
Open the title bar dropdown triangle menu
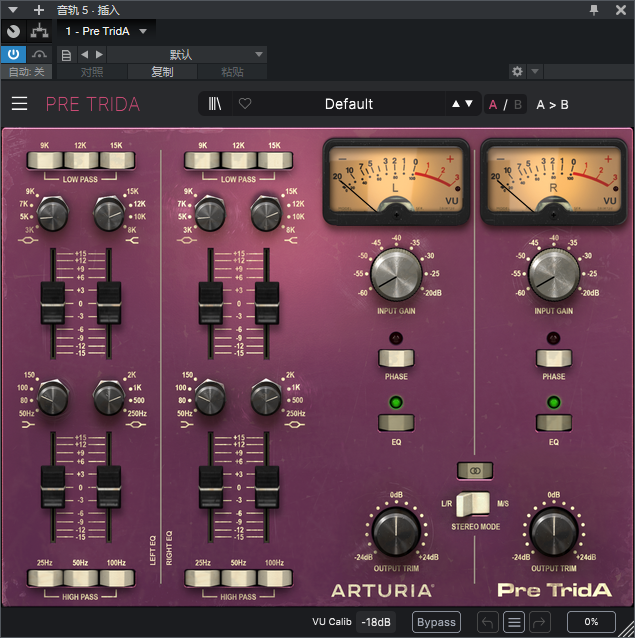point(13,10)
